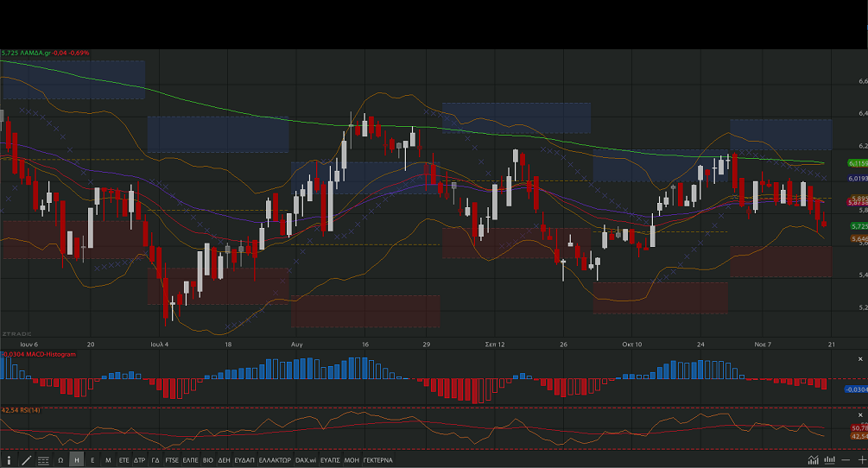The width and height of the screenshot is (868, 468).
Task: Open the info icon in bottom toolbar
Action: pyautogui.click(x=9, y=460)
